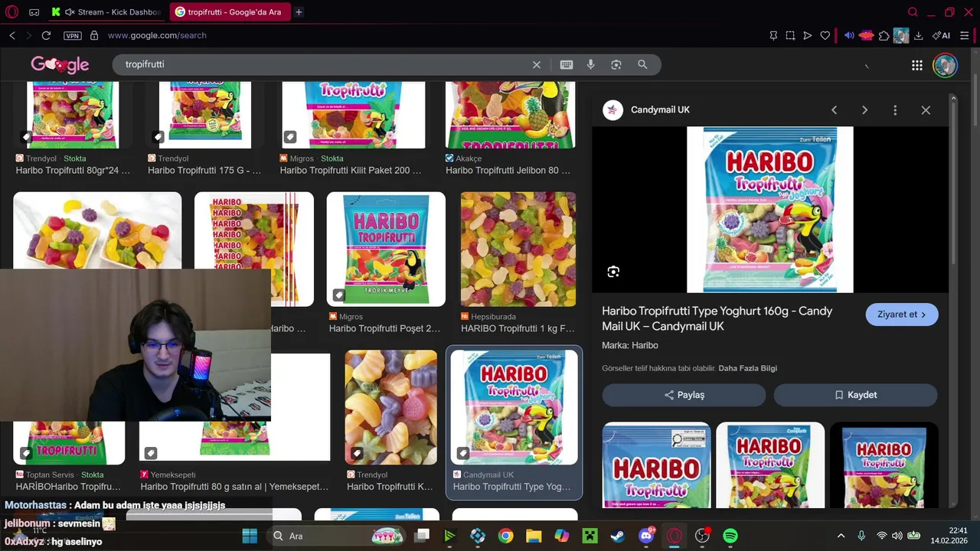Toggle the VPN badge in the address bar
This screenshot has width=980, height=551.
point(72,35)
